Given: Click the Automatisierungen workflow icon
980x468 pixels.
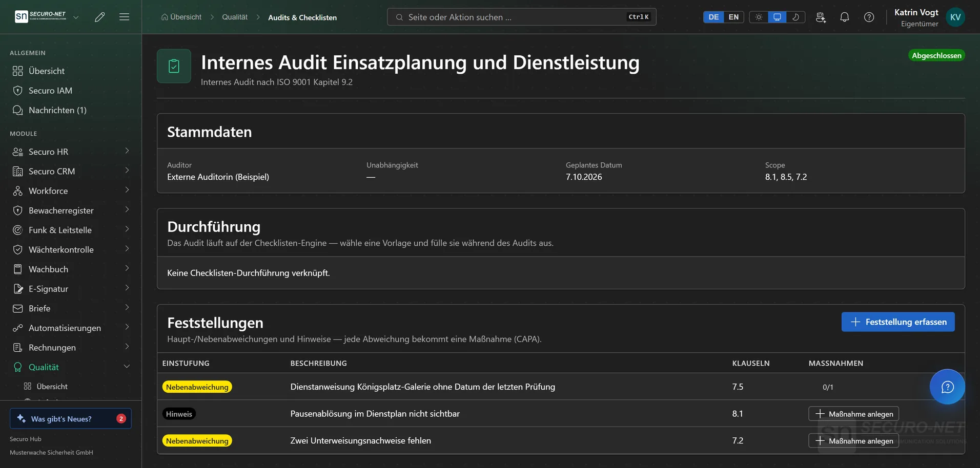Looking at the screenshot, I should [18, 328].
